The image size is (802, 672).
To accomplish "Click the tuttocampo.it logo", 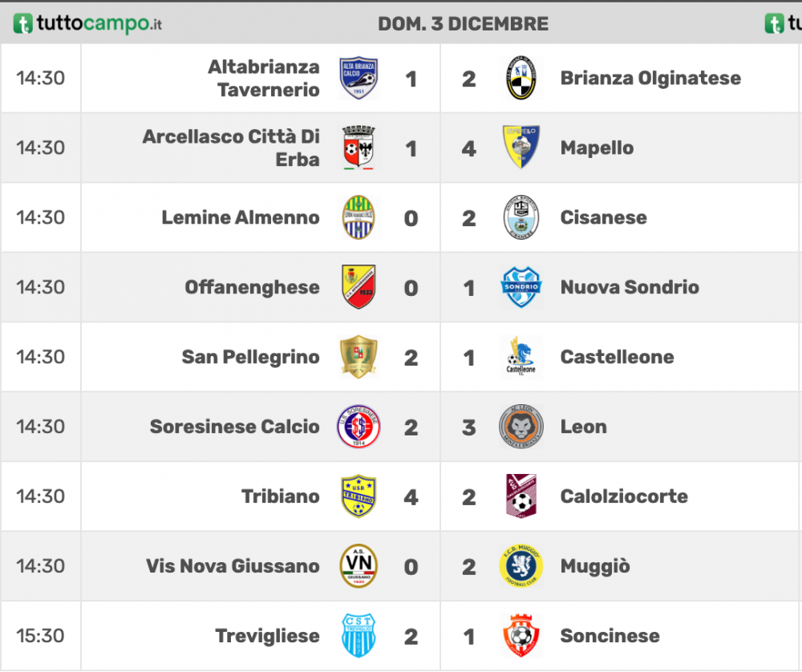I will tap(87, 23).
